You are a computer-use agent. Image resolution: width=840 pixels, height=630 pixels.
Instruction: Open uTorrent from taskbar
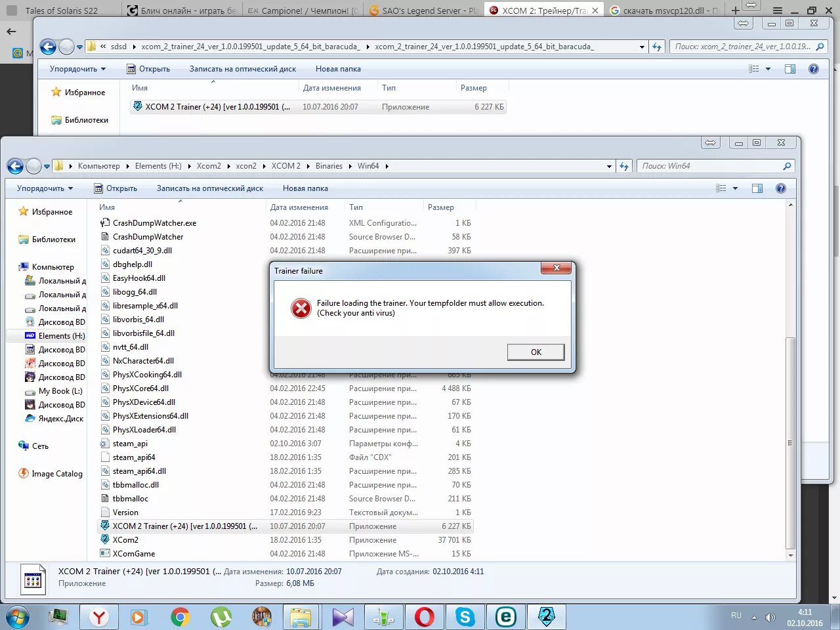pyautogui.click(x=220, y=617)
